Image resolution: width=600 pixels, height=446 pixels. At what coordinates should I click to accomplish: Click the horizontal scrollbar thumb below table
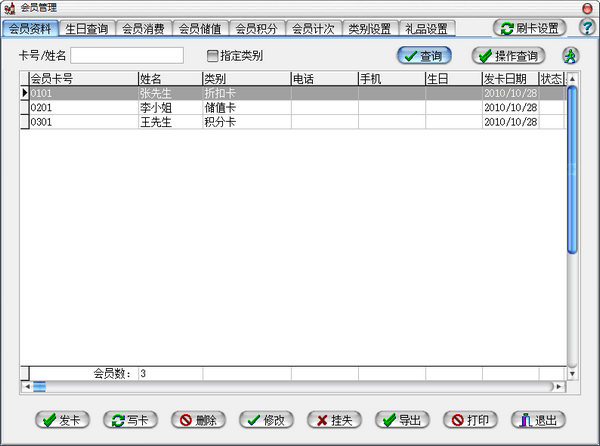click(x=40, y=386)
